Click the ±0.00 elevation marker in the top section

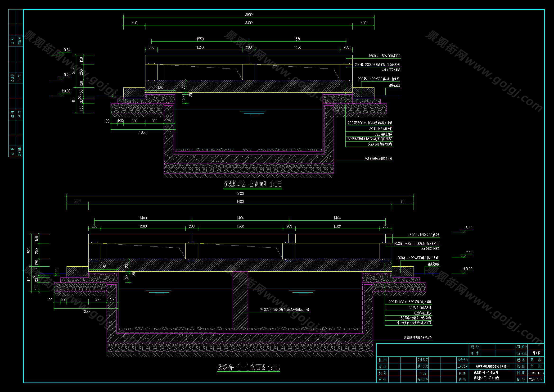(62, 94)
